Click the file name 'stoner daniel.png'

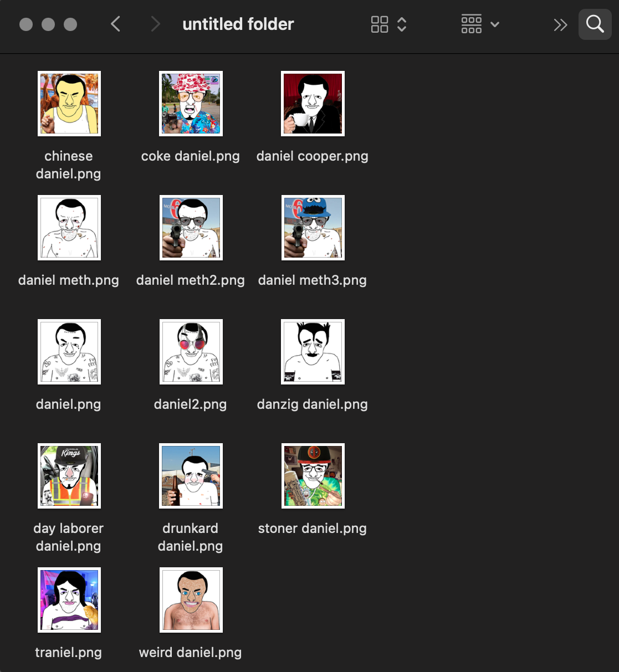[313, 529]
